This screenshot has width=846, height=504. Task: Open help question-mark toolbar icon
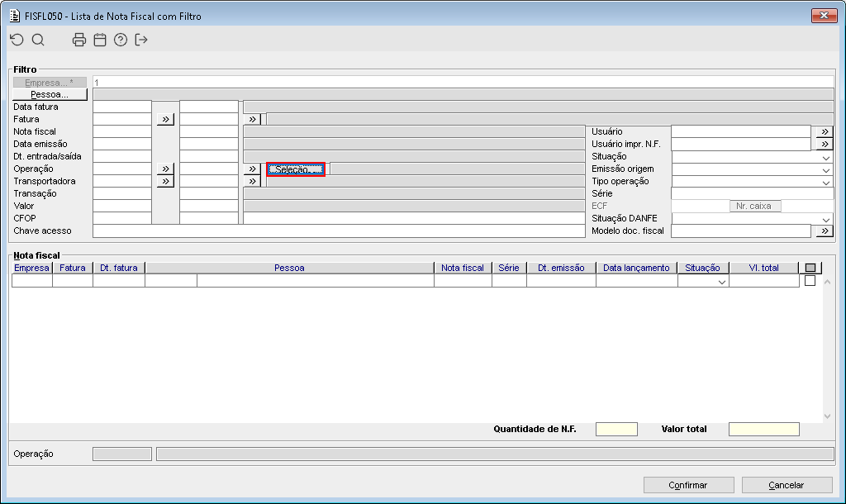121,40
